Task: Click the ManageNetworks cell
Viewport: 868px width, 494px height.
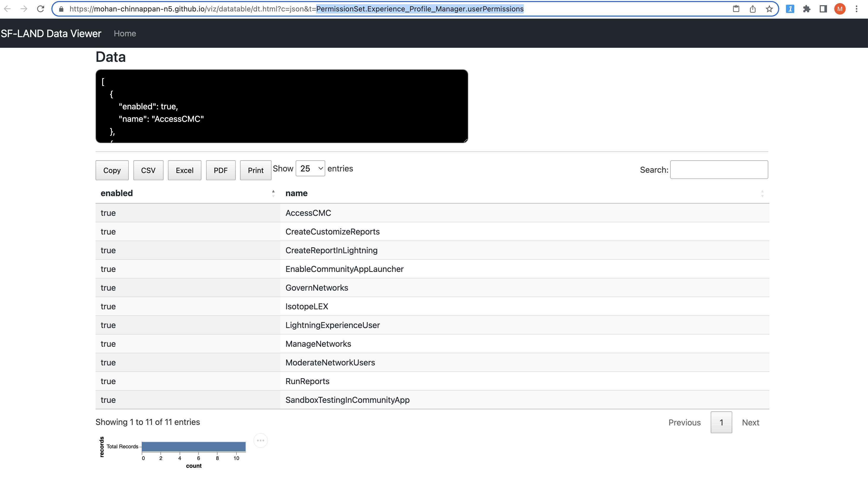Action: pyautogui.click(x=525, y=343)
